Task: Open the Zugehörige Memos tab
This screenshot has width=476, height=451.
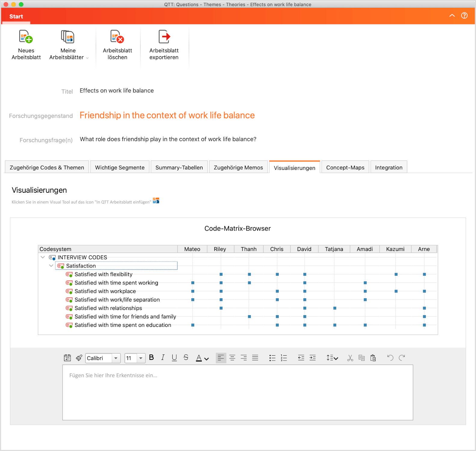Action: (238, 167)
